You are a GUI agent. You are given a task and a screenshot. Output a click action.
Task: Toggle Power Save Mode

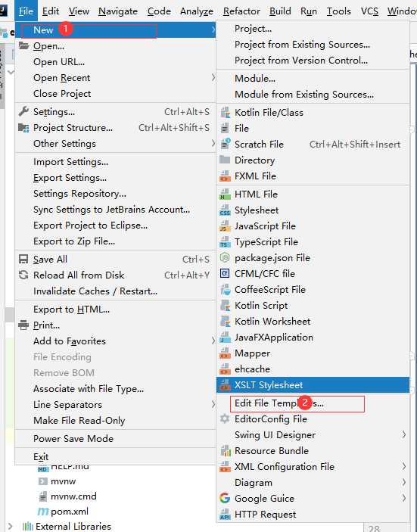click(x=115, y=438)
